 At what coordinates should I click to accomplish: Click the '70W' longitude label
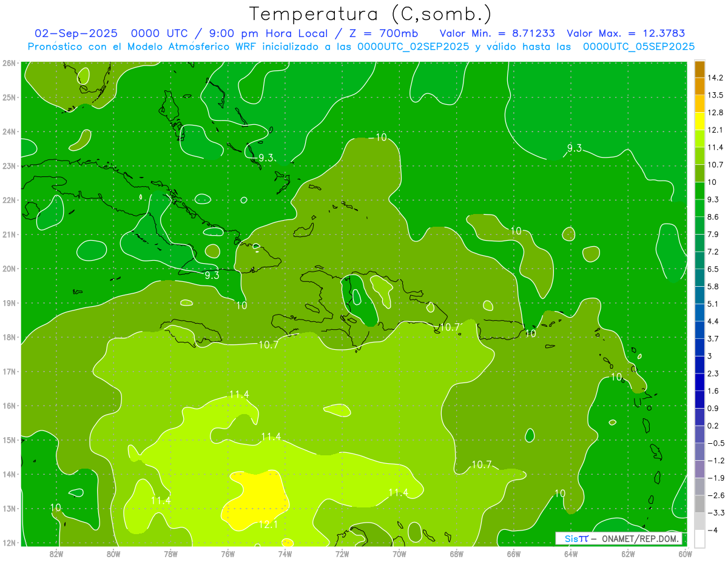[399, 553]
